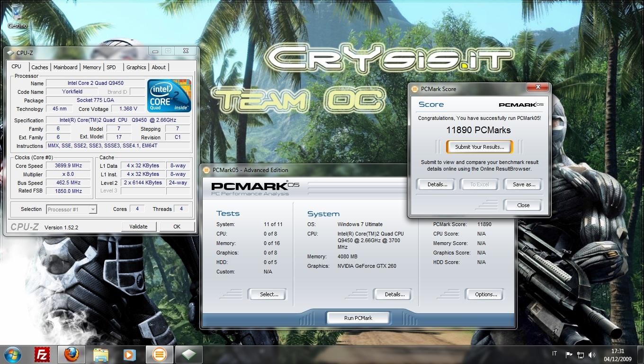The height and width of the screenshot is (364, 644).
Task: Click OK in CPU-Z
Action: pos(177,227)
